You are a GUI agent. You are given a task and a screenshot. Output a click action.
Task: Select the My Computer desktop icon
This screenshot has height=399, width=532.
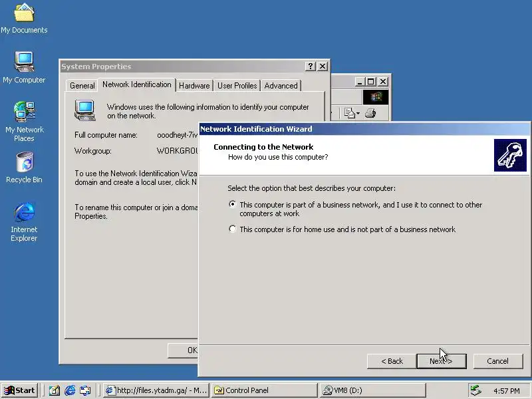click(24, 67)
